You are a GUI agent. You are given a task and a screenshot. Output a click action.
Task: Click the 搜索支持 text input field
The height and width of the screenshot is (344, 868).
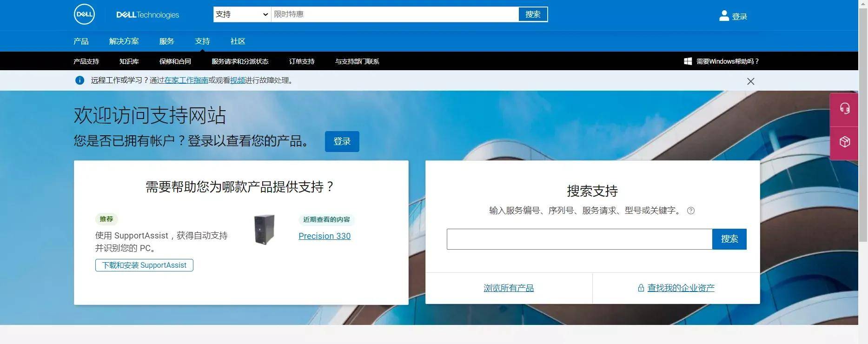[x=579, y=239]
